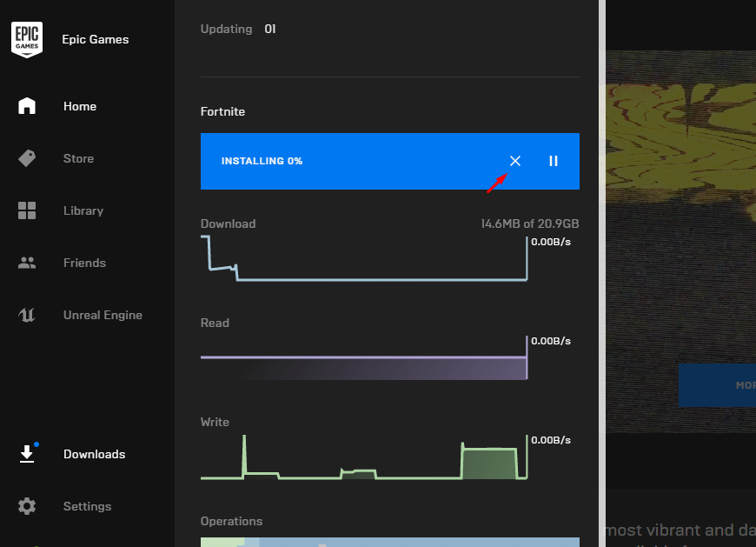Click the Download speed graph
The height and width of the screenshot is (547, 756).
[x=363, y=261]
